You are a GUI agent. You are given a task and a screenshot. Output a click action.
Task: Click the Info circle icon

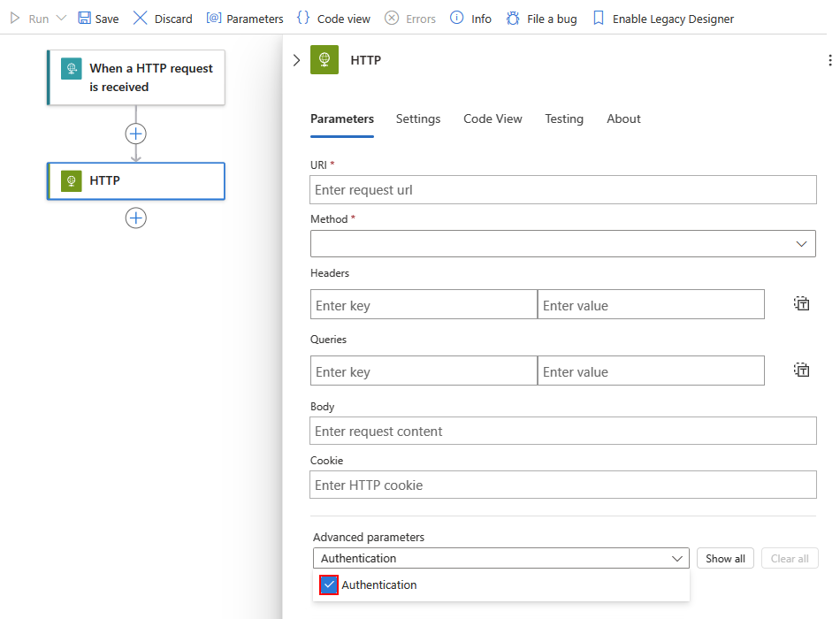[x=456, y=19]
